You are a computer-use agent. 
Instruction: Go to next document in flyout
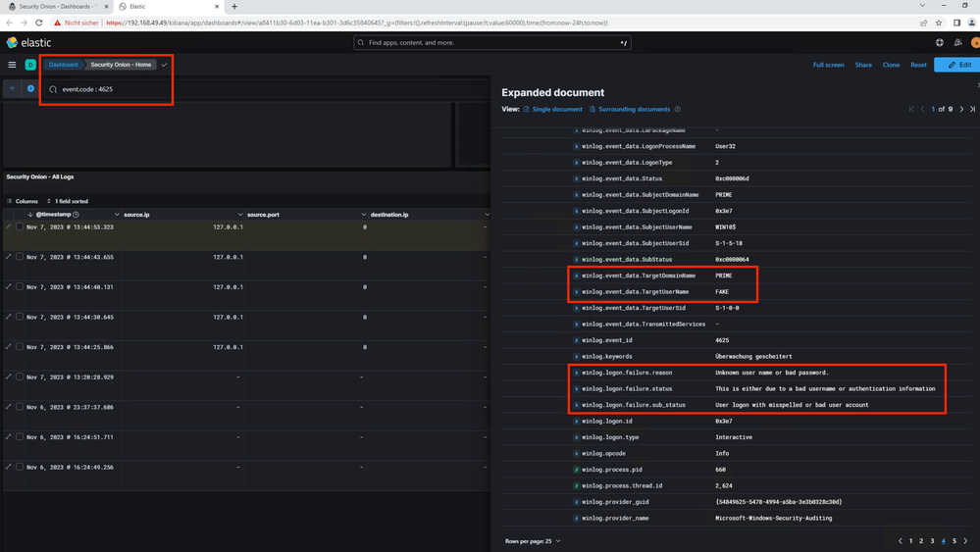coord(961,109)
